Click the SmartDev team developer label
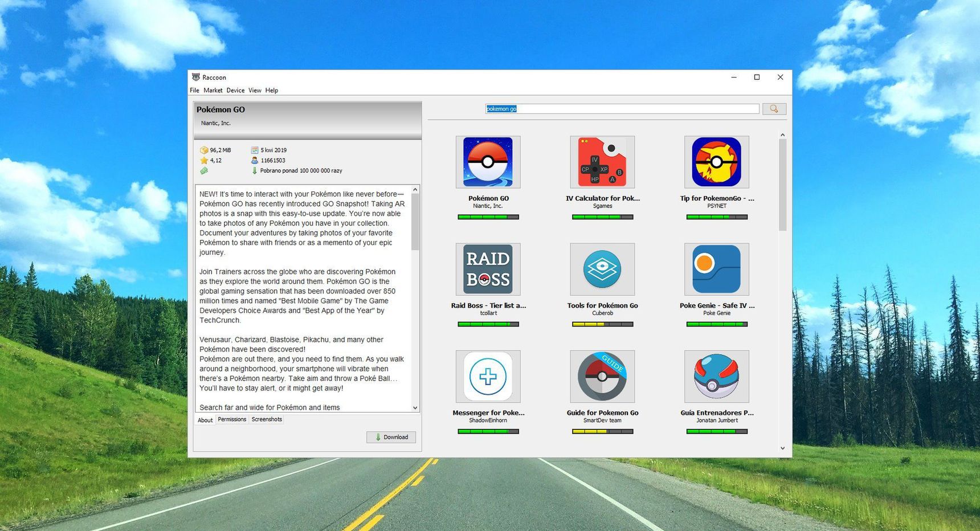980x531 pixels. click(602, 420)
